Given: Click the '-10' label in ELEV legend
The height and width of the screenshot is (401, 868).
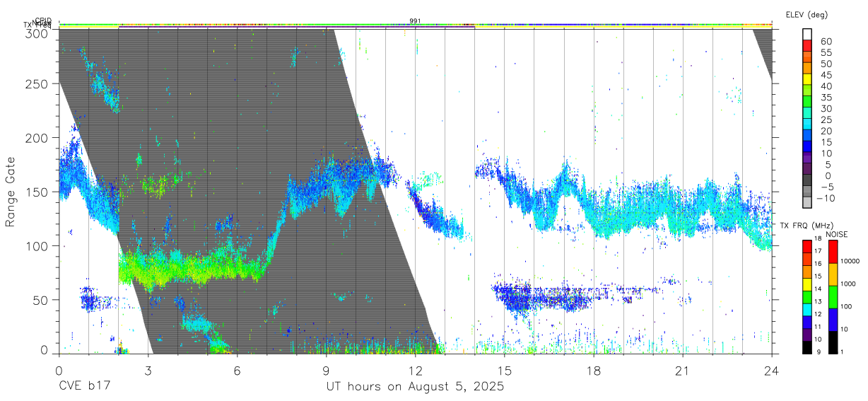Looking at the screenshot, I should click(x=827, y=198).
